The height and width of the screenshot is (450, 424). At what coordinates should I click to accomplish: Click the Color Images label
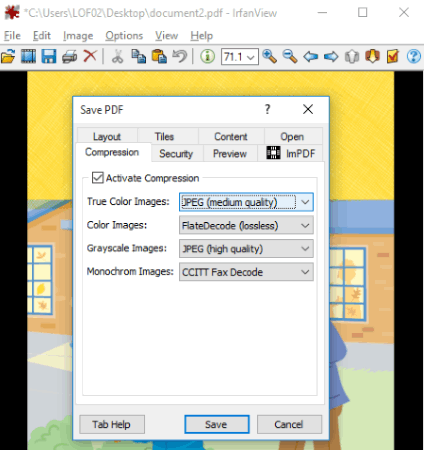[x=117, y=225]
